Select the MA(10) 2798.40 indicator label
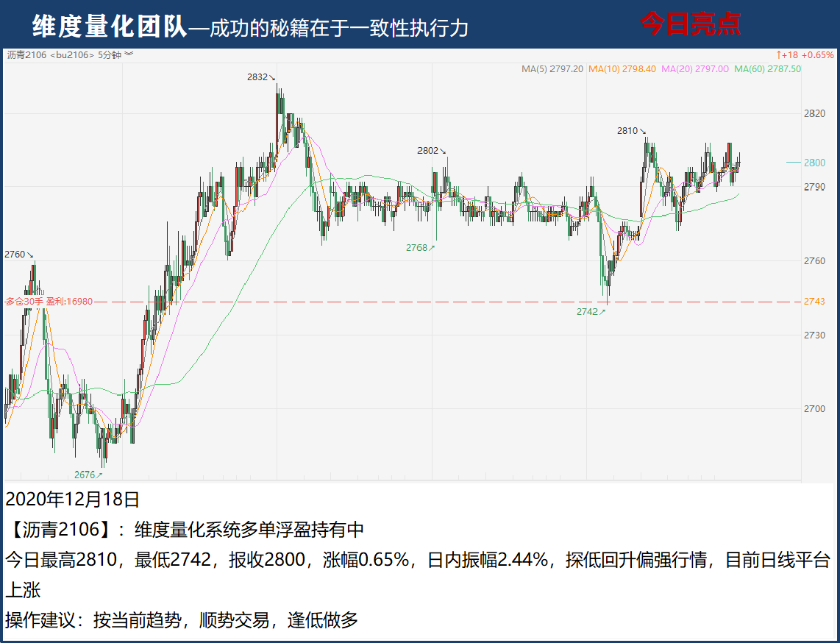This screenshot has height=643, width=840. pos(622,69)
